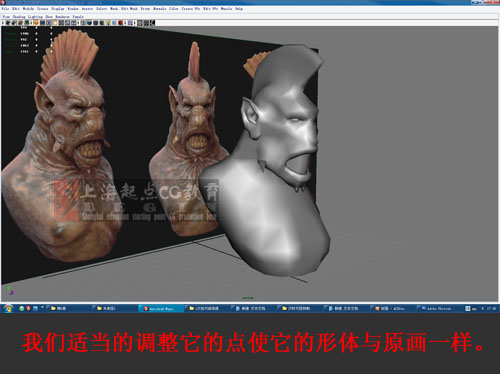The image size is (500, 374).
Task: Toggle the X-Ray Joints icon
Action: [x=153, y=23]
